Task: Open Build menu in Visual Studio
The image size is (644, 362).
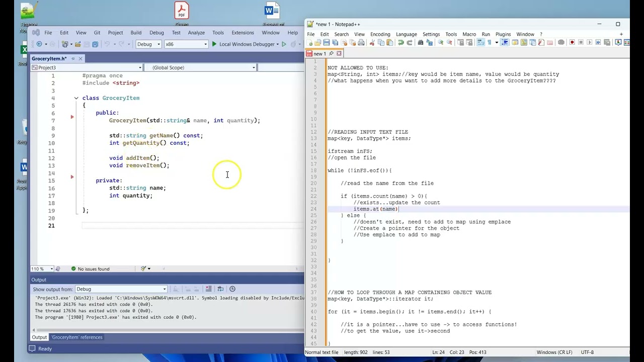Action: (136, 33)
